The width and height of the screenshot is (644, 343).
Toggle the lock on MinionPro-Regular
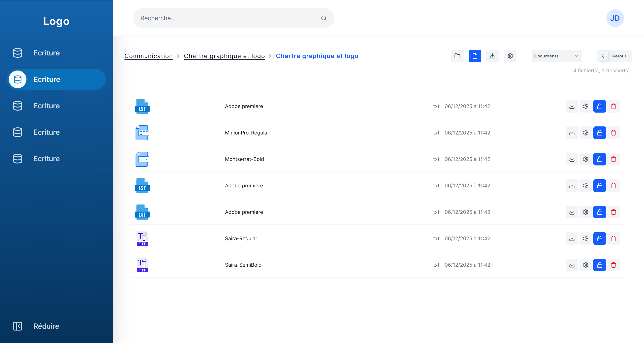[599, 132]
